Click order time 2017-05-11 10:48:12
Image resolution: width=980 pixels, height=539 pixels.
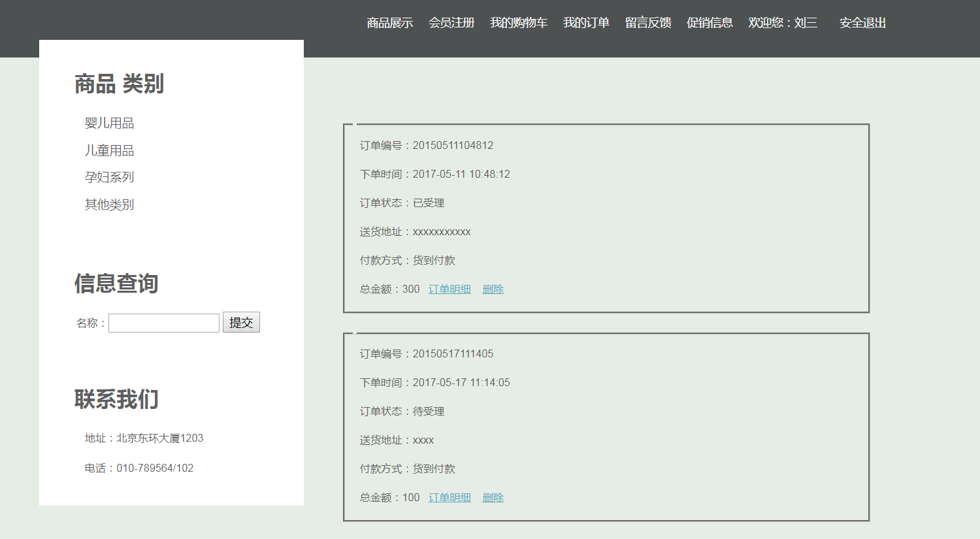pos(461,174)
